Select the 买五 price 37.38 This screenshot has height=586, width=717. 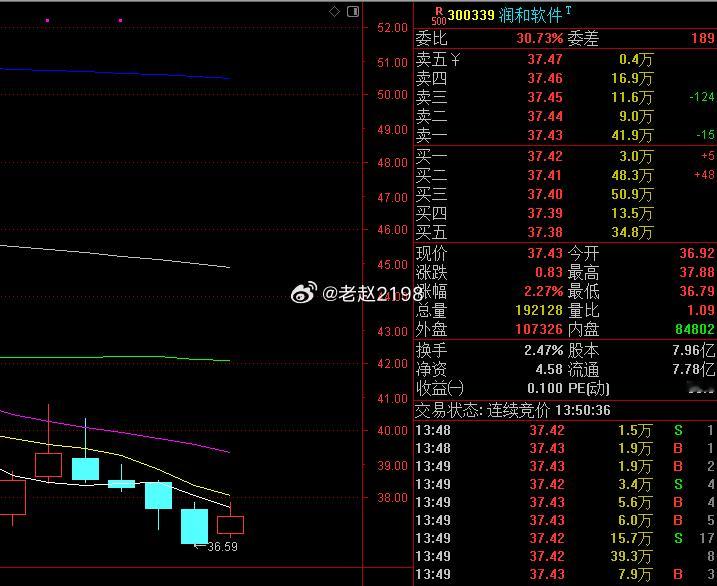click(x=545, y=232)
